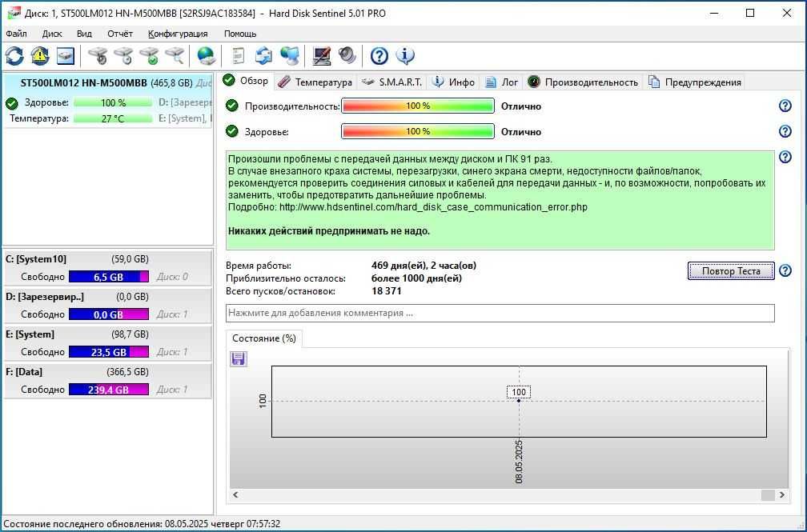
Task: Click the drive-with-magnifier toolbar icon
Action: pos(175,55)
